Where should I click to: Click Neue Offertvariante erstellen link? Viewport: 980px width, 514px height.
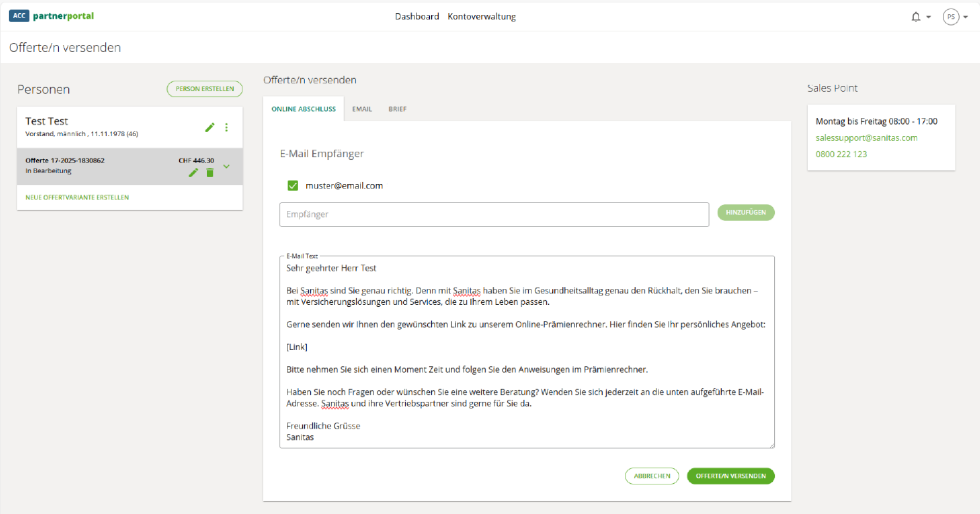77,198
